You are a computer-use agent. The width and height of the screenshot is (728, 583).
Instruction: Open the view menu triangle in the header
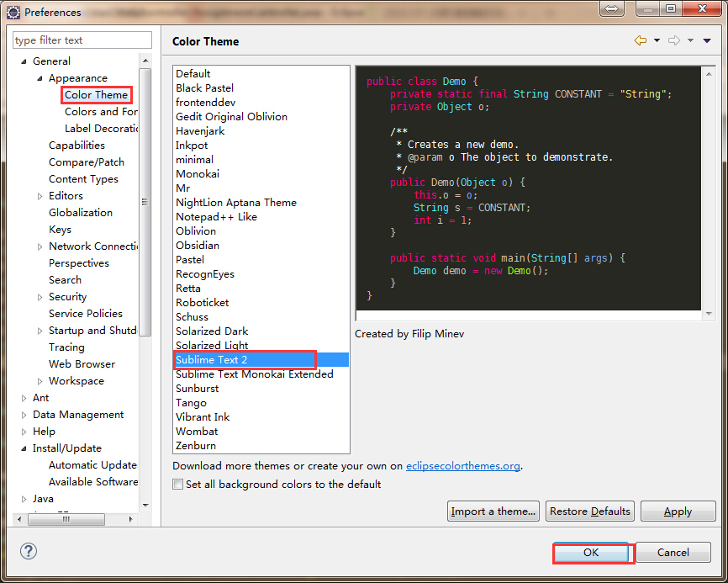pos(707,40)
